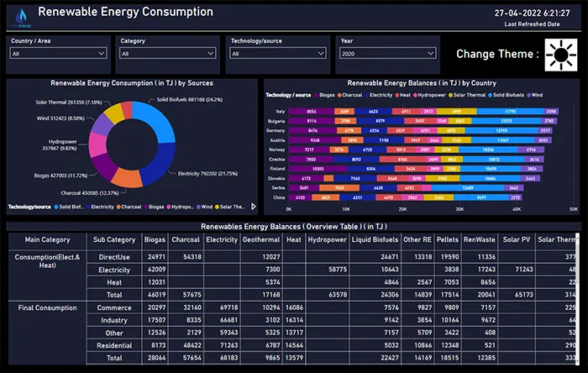Viewport: 588px width, 373px height.
Task: Select the Final Consumption main category row
Action: [48, 308]
